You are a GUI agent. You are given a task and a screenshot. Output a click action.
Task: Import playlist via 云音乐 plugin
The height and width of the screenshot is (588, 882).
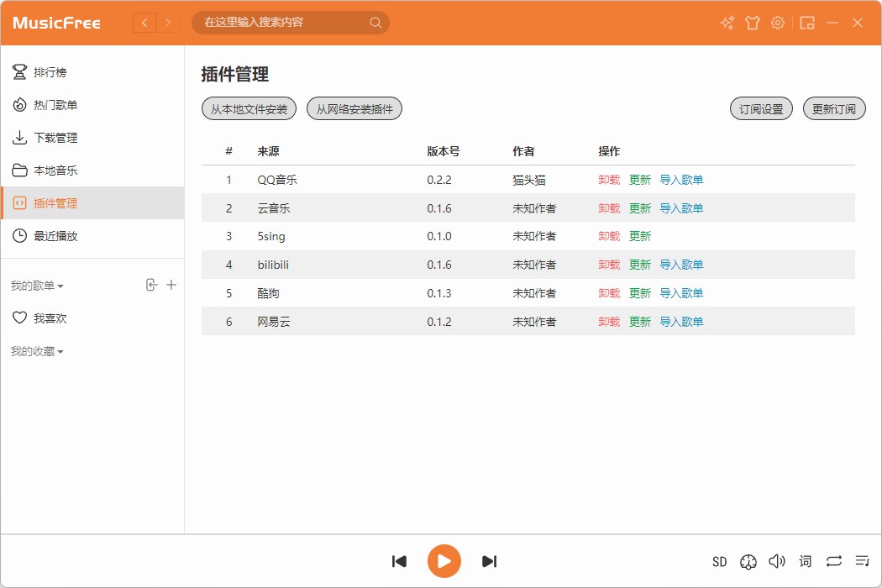pos(681,208)
